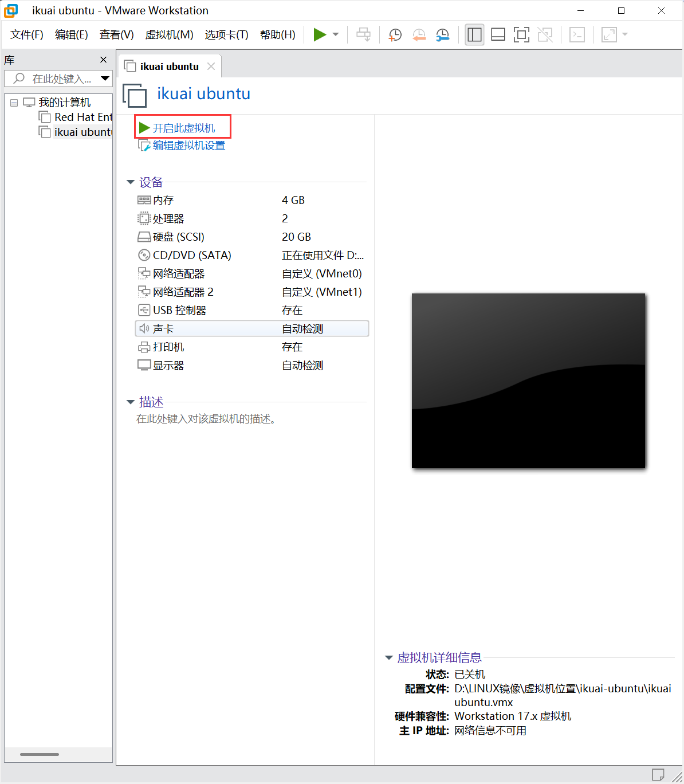Viewport: 684px width, 784px height.
Task: Click the 网络信息不可用 IP address text
Action: tap(490, 731)
